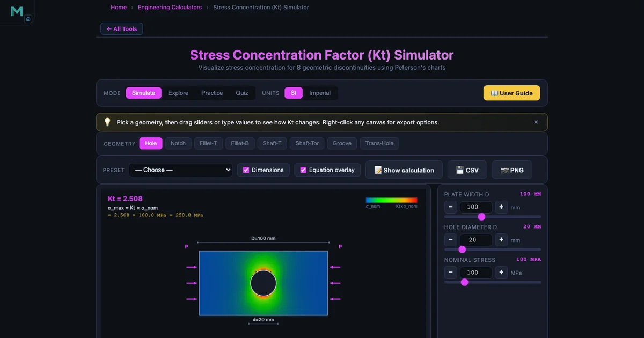Click the hole diameter value field
This screenshot has height=338, width=644.
coord(475,240)
